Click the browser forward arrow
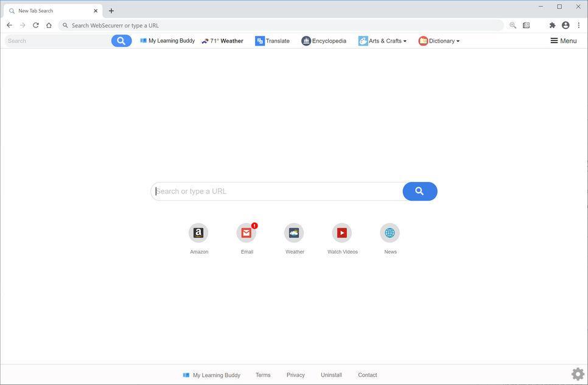Screen dimensions: 588x385 click(x=23, y=25)
